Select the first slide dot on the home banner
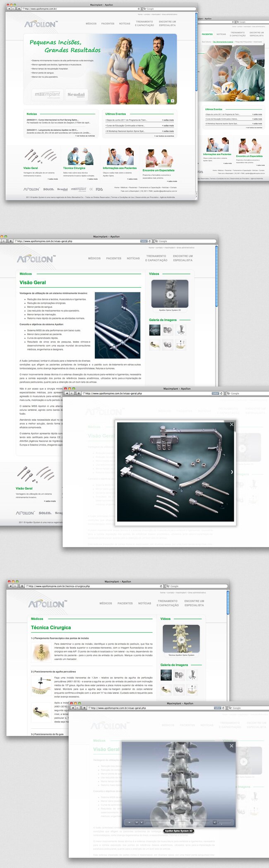Screen dimensions: 269x868 click(168, 101)
